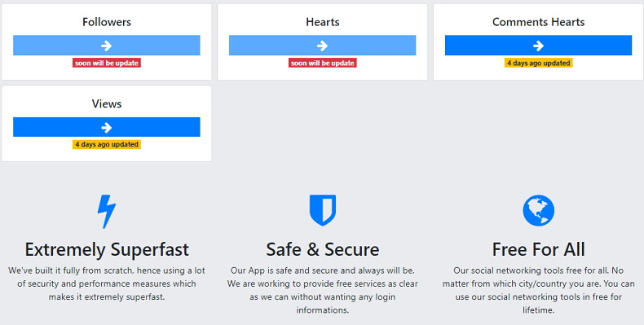Select the Views card title
This screenshot has height=325, width=644.
click(x=107, y=103)
